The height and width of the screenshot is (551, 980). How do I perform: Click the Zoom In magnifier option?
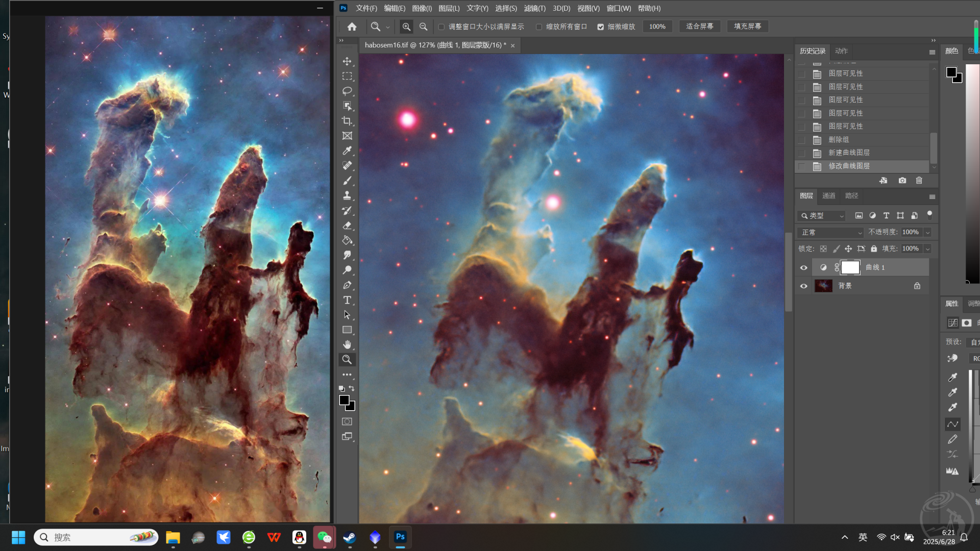[x=406, y=27]
